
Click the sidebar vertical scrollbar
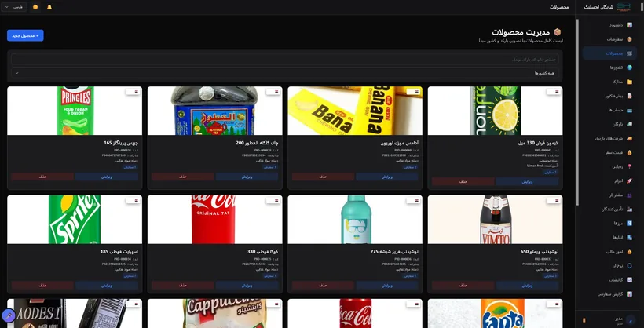click(578, 111)
